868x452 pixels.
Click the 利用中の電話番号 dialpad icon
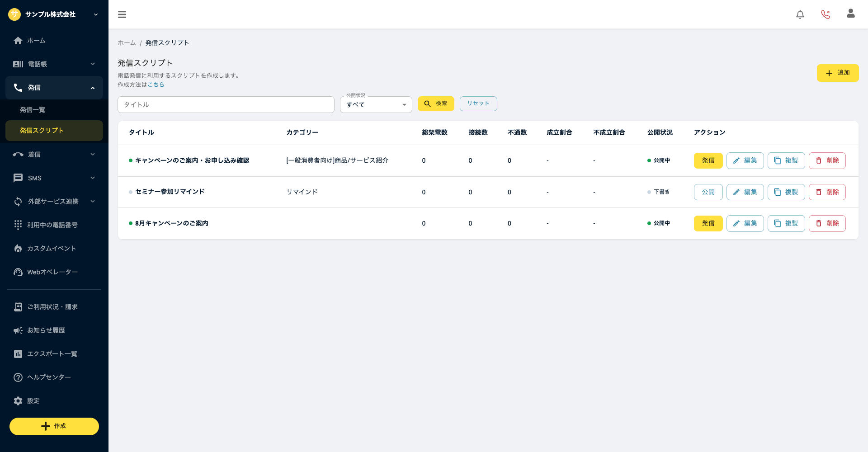click(x=18, y=225)
